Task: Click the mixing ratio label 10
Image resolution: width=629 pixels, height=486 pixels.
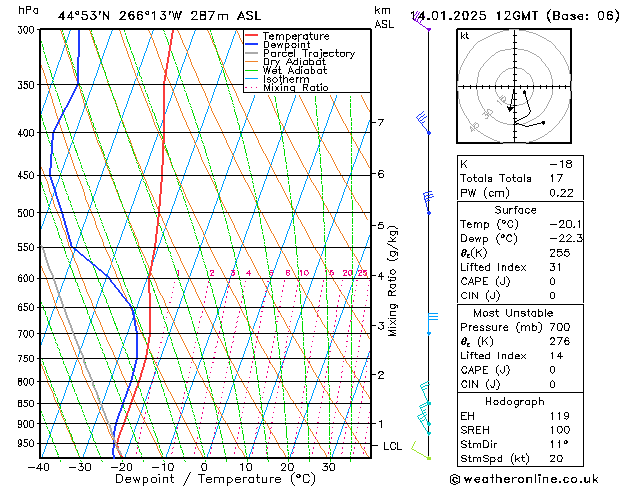Action: (304, 273)
